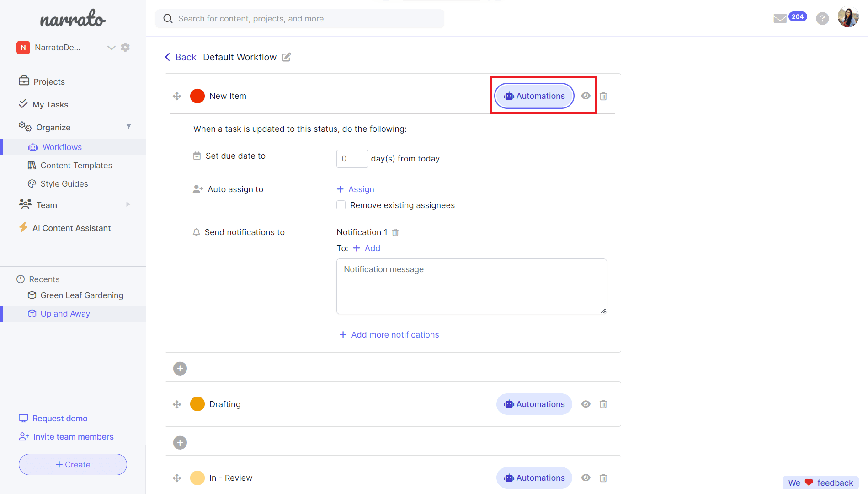868x494 pixels.
Task: Grab the New Item drag handle
Action: pyautogui.click(x=177, y=96)
